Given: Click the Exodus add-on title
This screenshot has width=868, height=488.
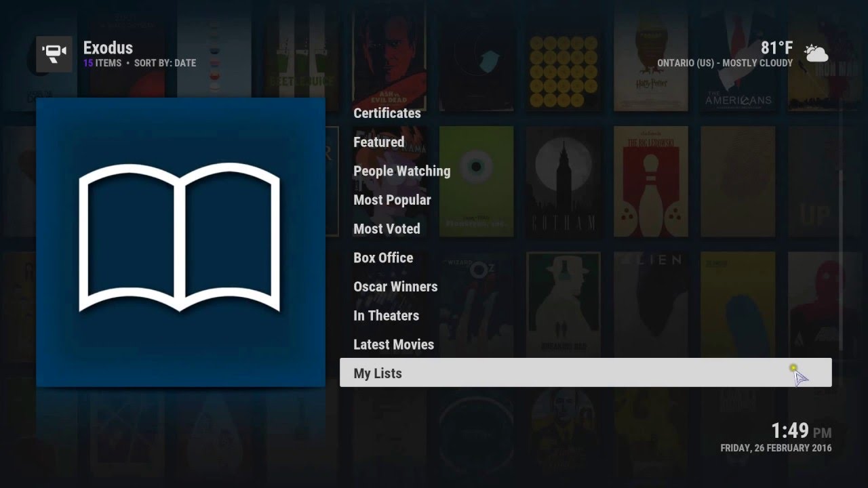Looking at the screenshot, I should 108,48.
